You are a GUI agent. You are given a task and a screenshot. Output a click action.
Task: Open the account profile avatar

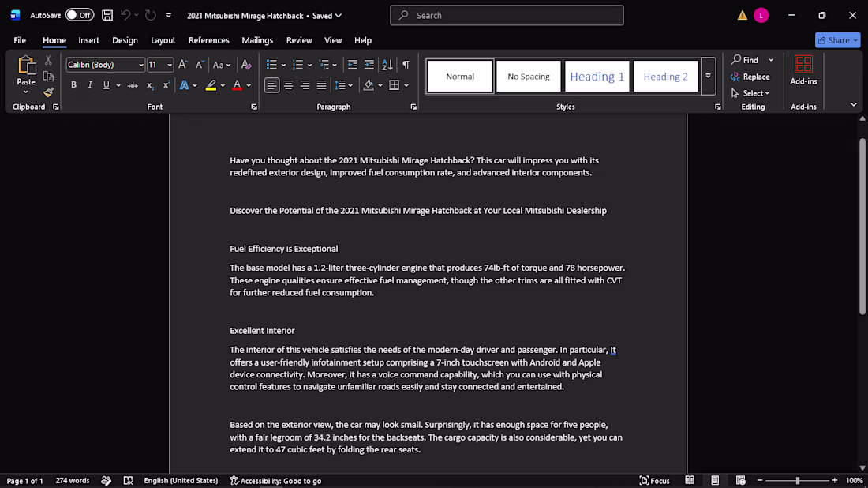pos(761,16)
